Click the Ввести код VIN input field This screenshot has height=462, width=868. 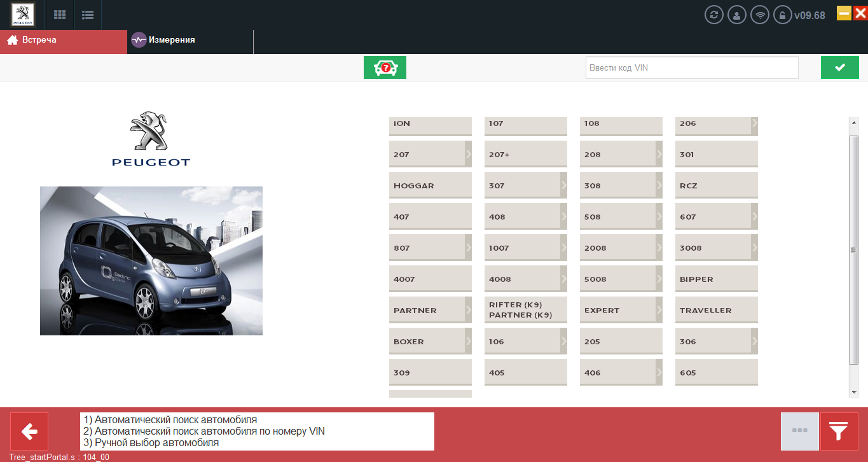point(692,67)
